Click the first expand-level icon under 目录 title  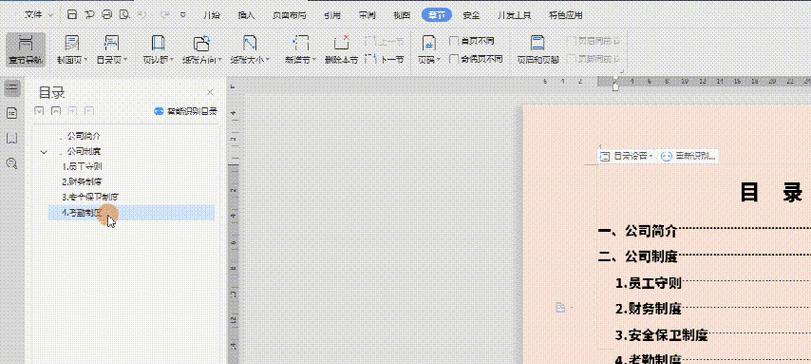pos(39,111)
